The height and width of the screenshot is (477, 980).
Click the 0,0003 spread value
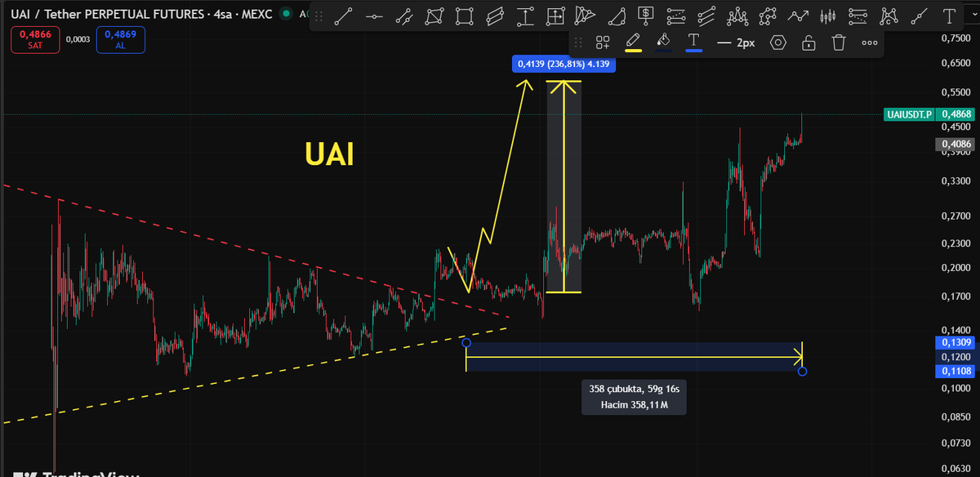pyautogui.click(x=78, y=39)
